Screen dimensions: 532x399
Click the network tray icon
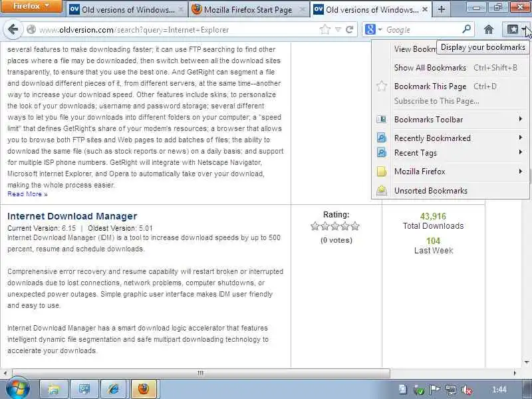[451, 390]
